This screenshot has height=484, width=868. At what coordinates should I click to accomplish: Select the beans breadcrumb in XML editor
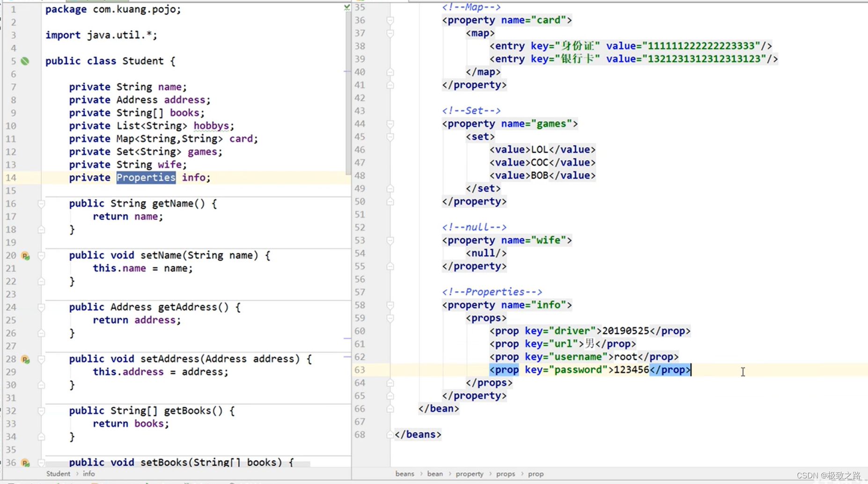pyautogui.click(x=405, y=474)
